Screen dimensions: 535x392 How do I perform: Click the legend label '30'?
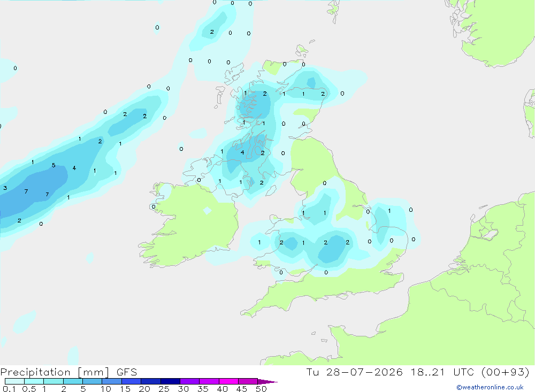click(x=184, y=389)
